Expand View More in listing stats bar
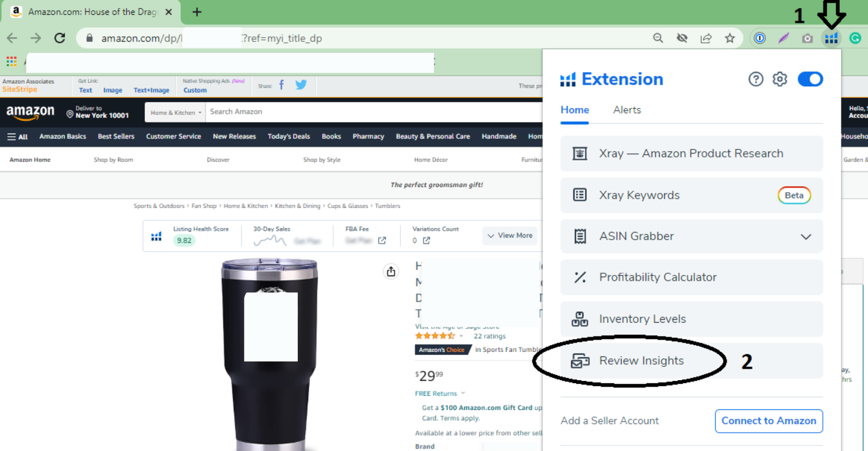This screenshot has width=868, height=451. [x=510, y=235]
